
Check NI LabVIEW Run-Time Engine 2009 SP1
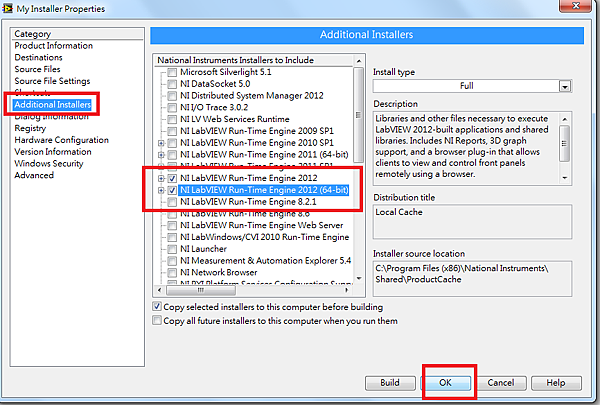(x=172, y=131)
